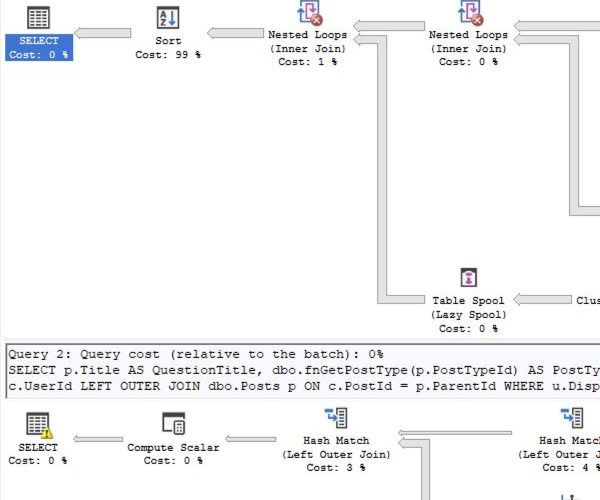Image resolution: width=600 pixels, height=500 pixels.
Task: Select the Nested Loops icon with Cost 1%
Action: 309,14
